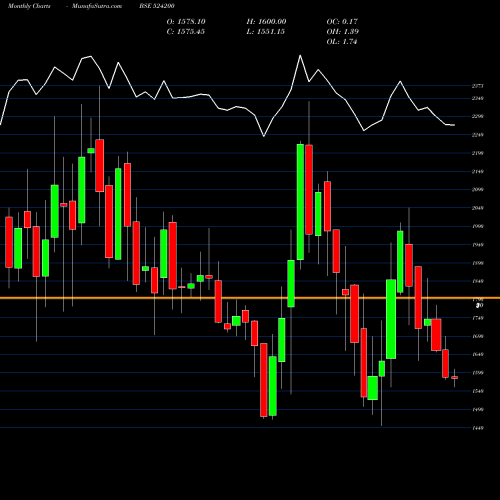Select the "OL: 1.74" reading

click(342, 42)
